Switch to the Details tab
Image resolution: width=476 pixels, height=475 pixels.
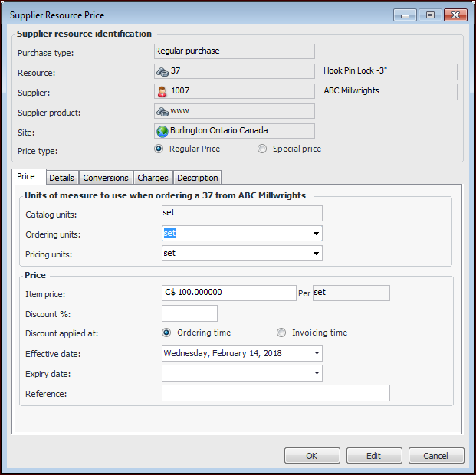pyautogui.click(x=61, y=178)
